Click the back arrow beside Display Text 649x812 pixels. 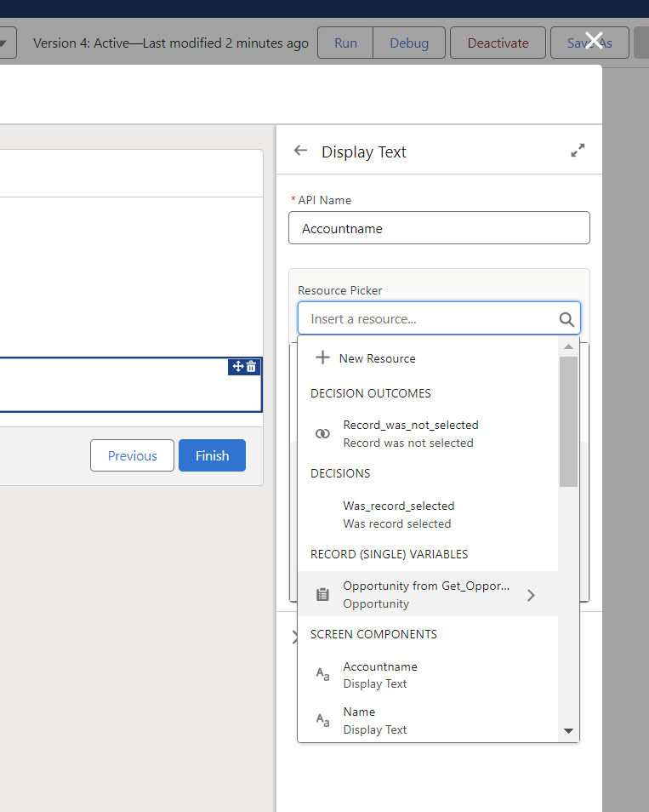point(301,151)
